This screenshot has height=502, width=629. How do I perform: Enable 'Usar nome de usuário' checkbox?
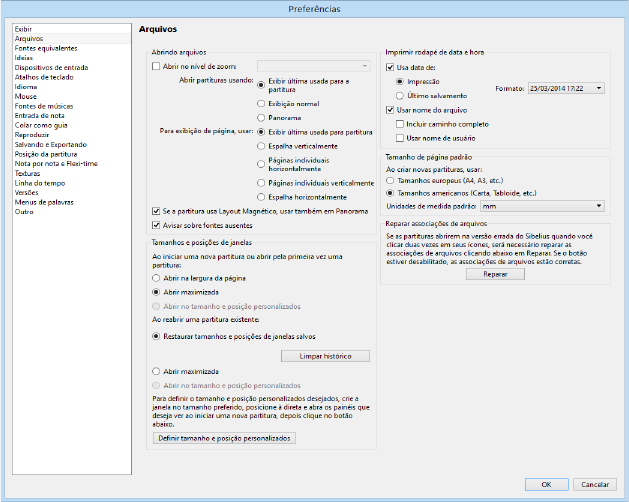tap(400, 138)
